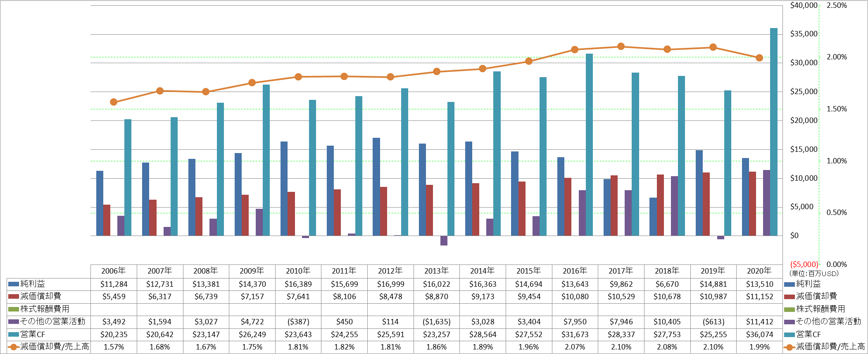Click the right-side 純利益 legend label
Viewport: 868px width, 354px height.
(x=809, y=284)
